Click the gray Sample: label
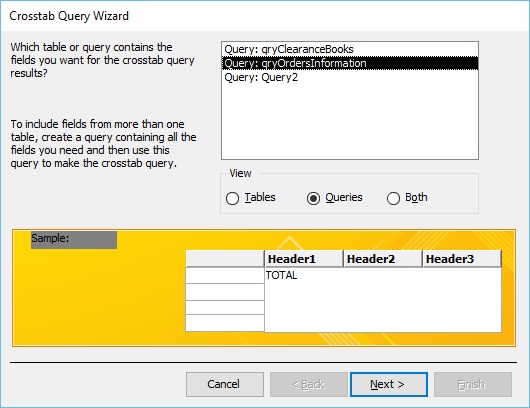530x408 pixels. tap(74, 240)
